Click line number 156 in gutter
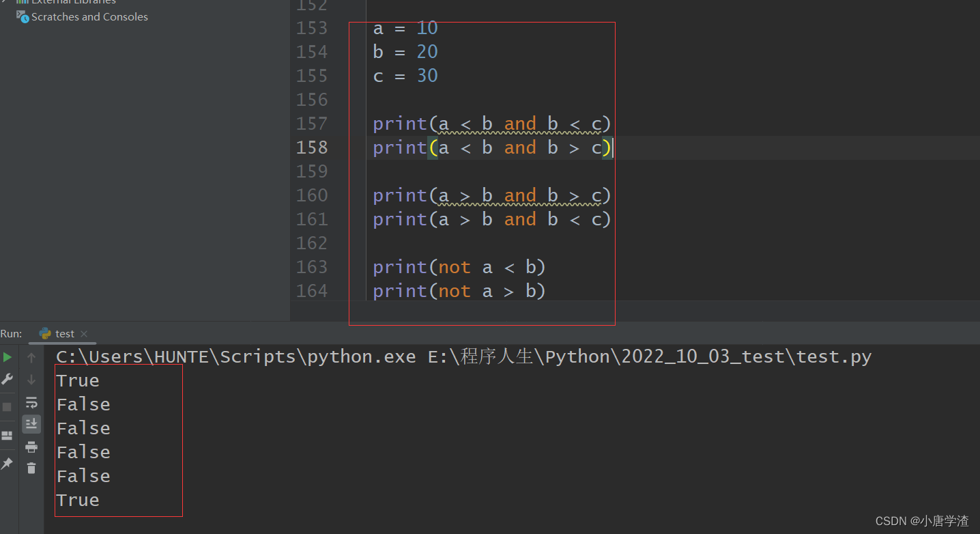The image size is (980, 534). click(x=312, y=100)
